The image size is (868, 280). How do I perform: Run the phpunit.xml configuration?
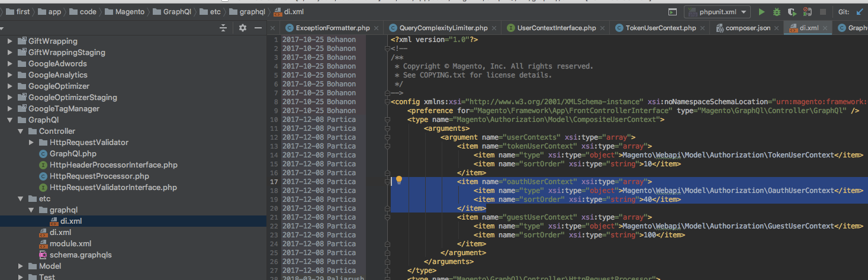click(x=761, y=12)
